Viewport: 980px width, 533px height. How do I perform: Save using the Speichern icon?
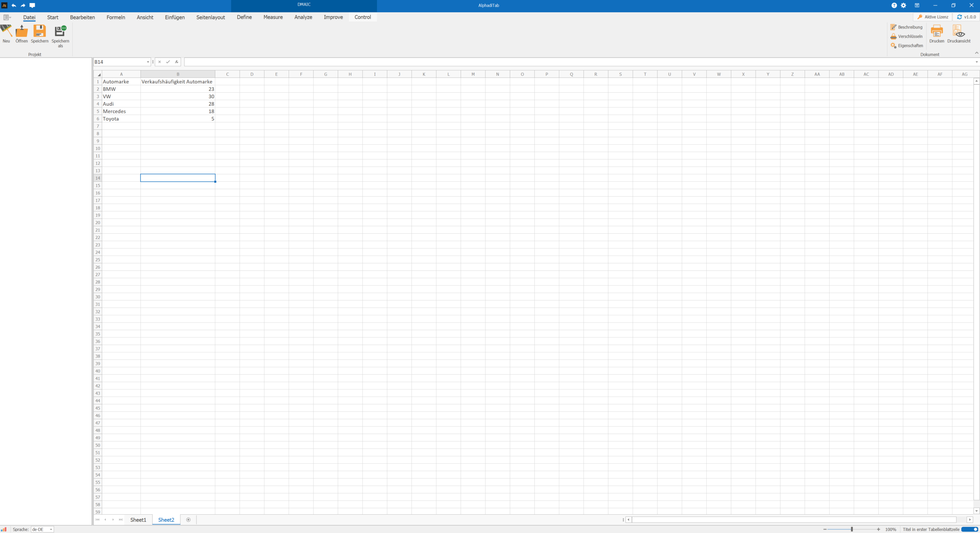(x=39, y=31)
